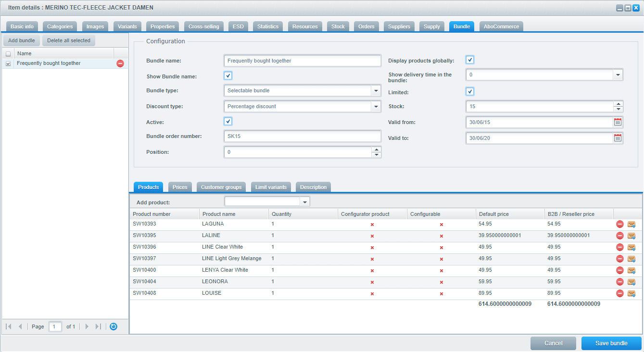The height and width of the screenshot is (352, 644).
Task: Open the Customer groups sub-tab
Action: coord(221,187)
